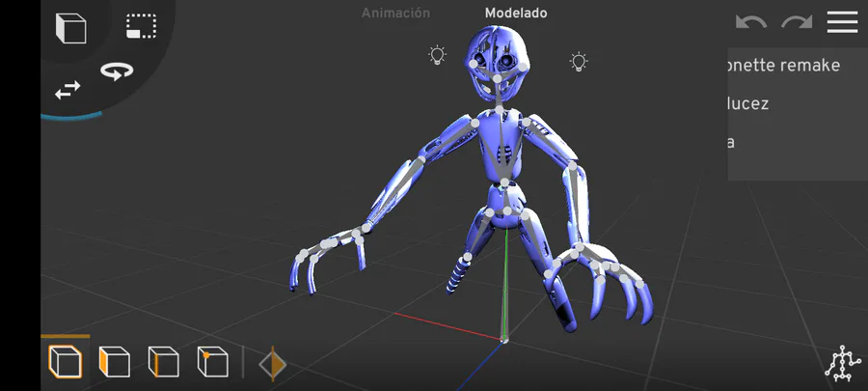Image resolution: width=868 pixels, height=391 pixels.
Task: Switch to the Animación tab
Action: click(395, 13)
